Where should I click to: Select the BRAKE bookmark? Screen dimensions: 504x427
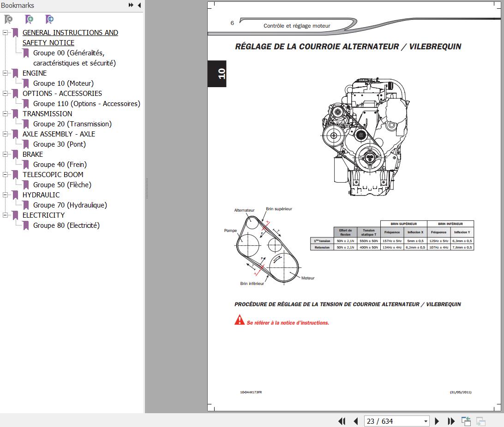coord(32,154)
